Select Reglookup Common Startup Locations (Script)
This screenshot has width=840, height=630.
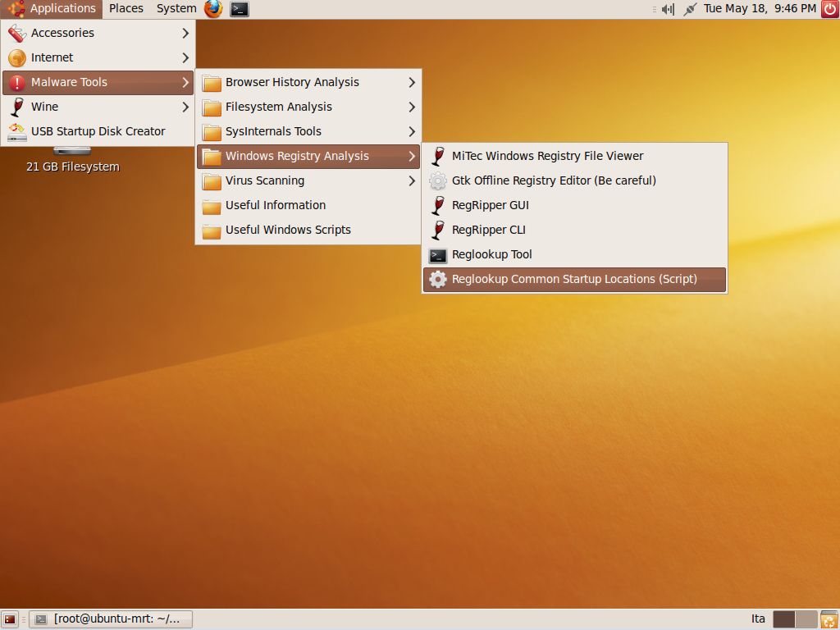pos(574,280)
